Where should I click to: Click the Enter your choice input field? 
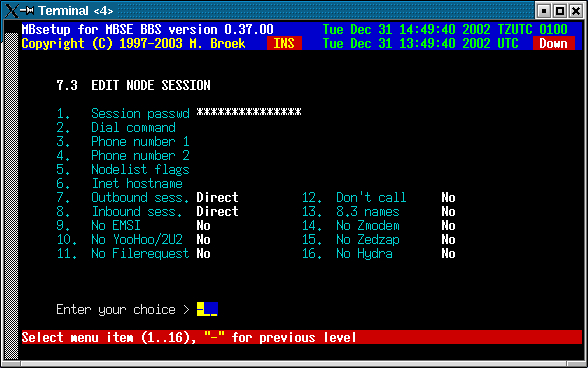pyautogui.click(x=207, y=309)
